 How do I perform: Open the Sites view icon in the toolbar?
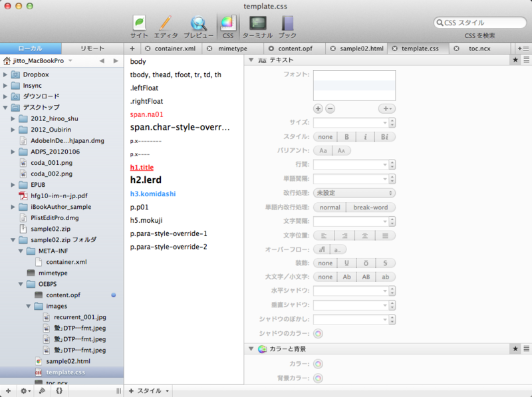point(139,23)
